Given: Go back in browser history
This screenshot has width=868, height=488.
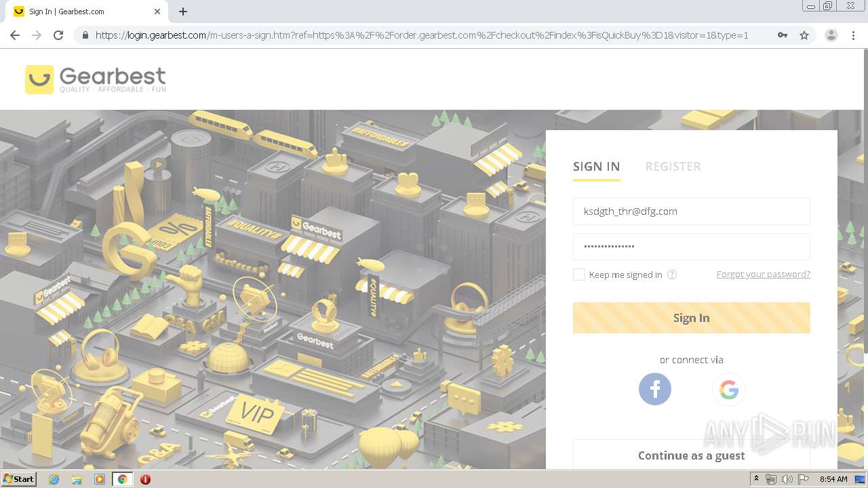Looking at the screenshot, I should (x=15, y=35).
